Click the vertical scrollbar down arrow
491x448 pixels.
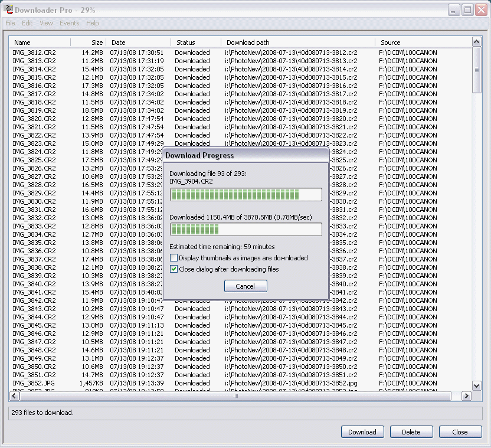pos(477,385)
